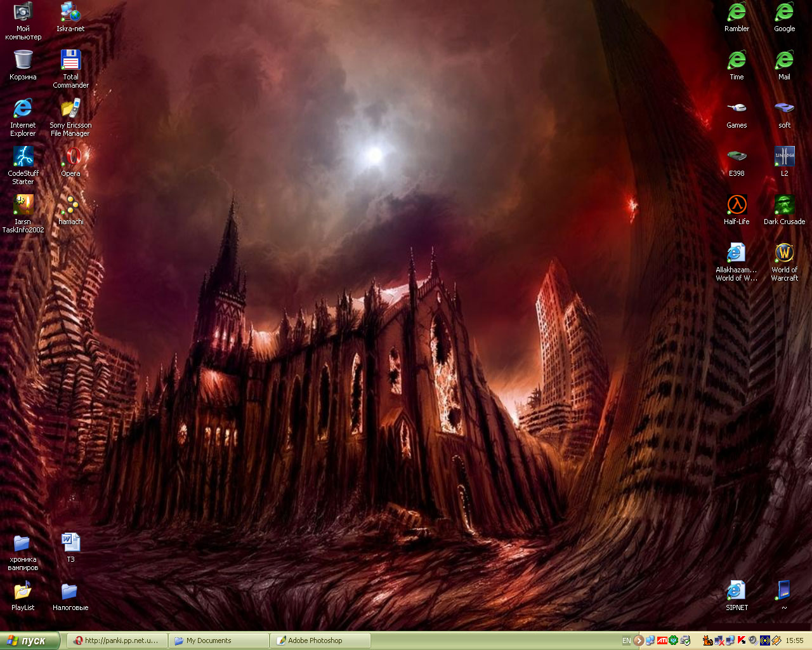Open the Налоговые folder

pos(70,597)
